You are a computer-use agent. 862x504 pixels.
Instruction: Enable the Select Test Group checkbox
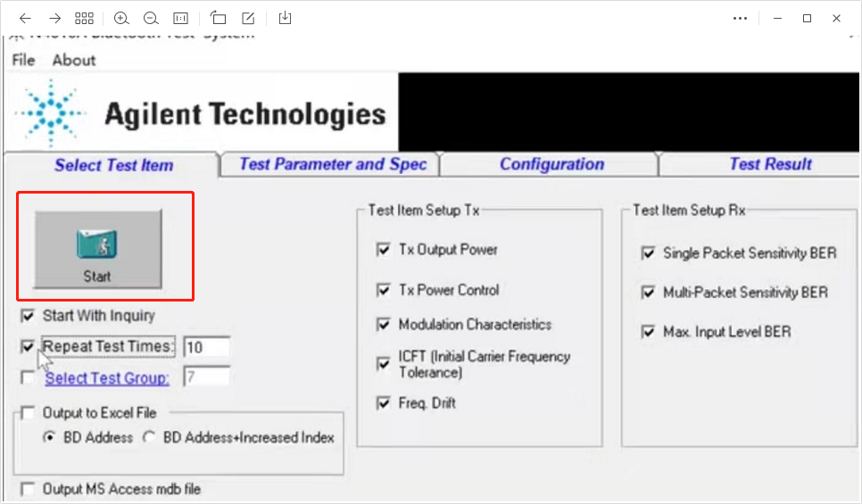(x=27, y=377)
